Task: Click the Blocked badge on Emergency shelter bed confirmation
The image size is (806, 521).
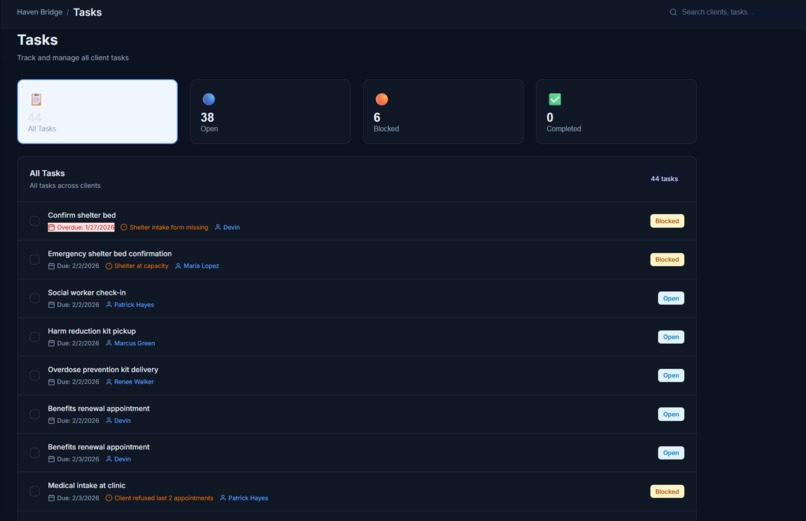Action: coord(667,259)
